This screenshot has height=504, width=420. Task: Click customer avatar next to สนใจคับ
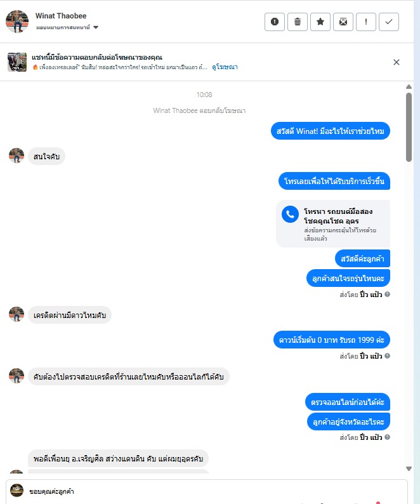point(16,156)
